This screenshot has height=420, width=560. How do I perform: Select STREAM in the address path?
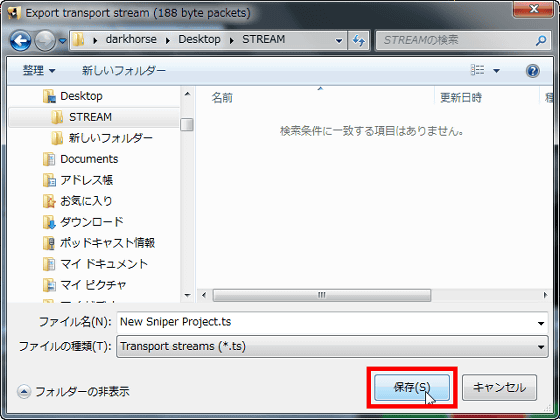click(x=264, y=39)
